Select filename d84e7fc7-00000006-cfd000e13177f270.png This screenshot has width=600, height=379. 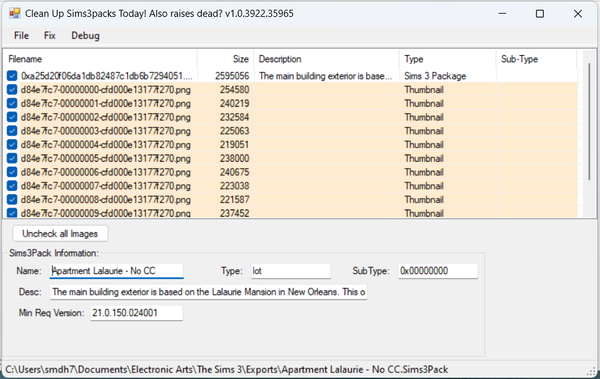(106, 172)
